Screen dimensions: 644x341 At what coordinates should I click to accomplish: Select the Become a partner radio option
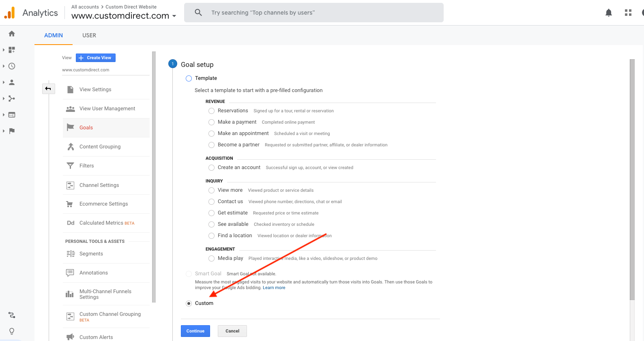coord(211,145)
